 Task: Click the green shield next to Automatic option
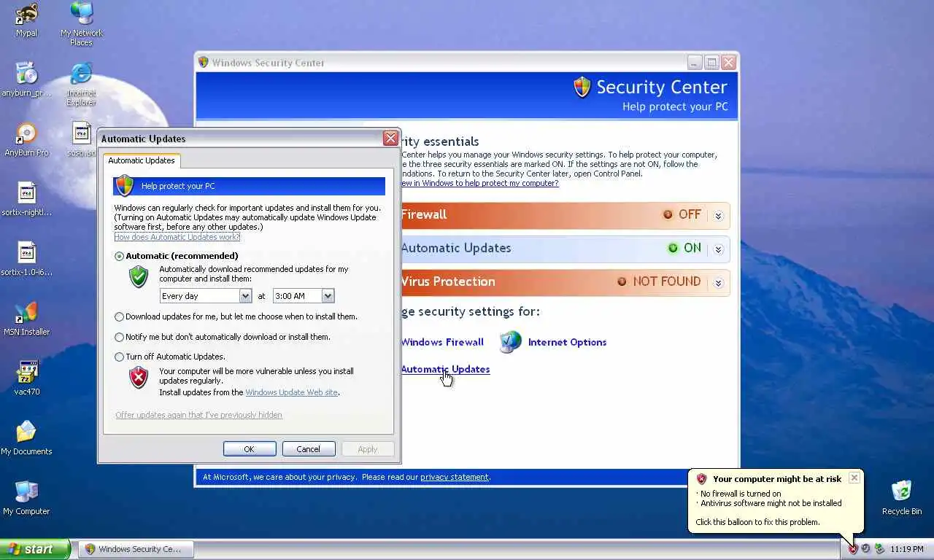[139, 276]
